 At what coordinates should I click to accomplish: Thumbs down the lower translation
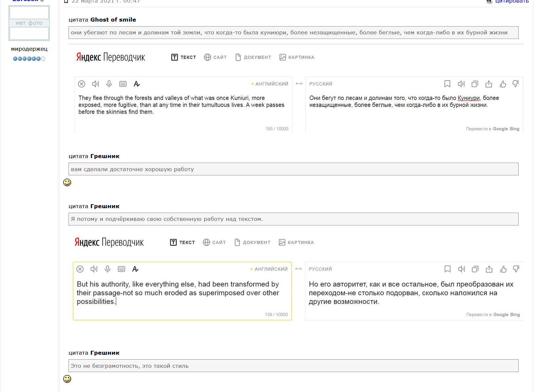[x=516, y=269]
